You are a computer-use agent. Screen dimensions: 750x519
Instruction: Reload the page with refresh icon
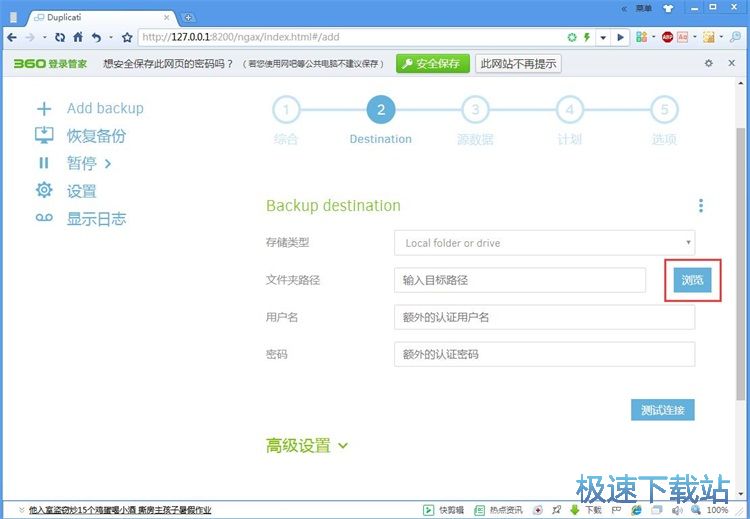pyautogui.click(x=60, y=37)
